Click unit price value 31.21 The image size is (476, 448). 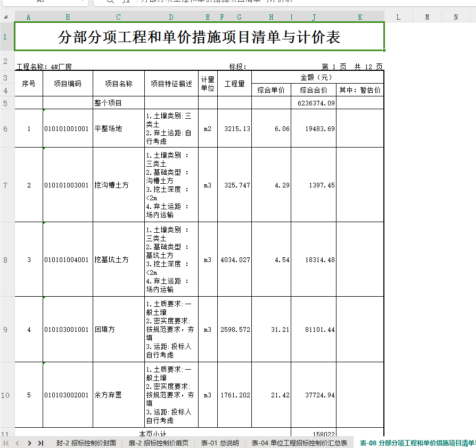271,330
